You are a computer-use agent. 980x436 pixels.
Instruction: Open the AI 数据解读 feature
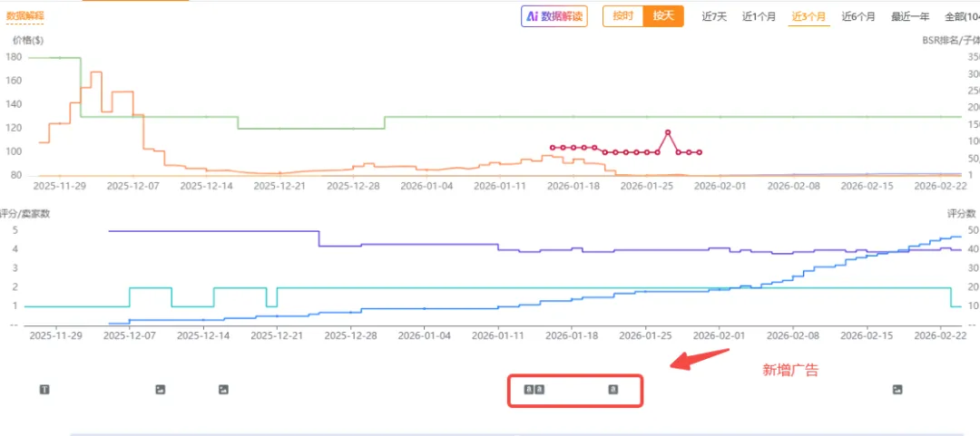click(x=554, y=16)
